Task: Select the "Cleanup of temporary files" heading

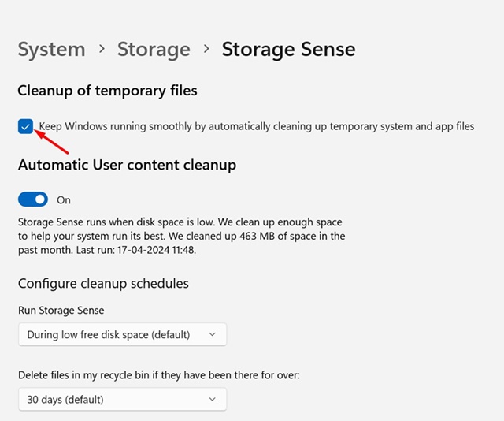Action: [107, 91]
